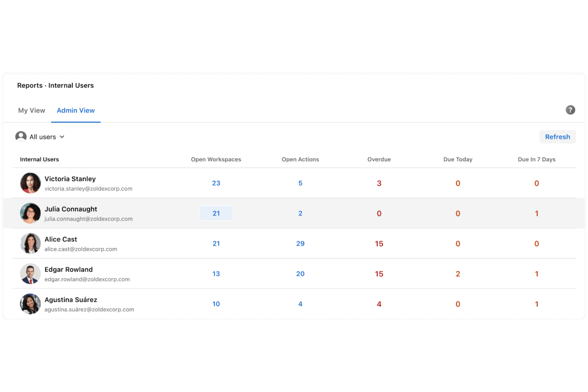Open Edgar Rowland's profile photo
588x392 pixels.
[31, 274]
